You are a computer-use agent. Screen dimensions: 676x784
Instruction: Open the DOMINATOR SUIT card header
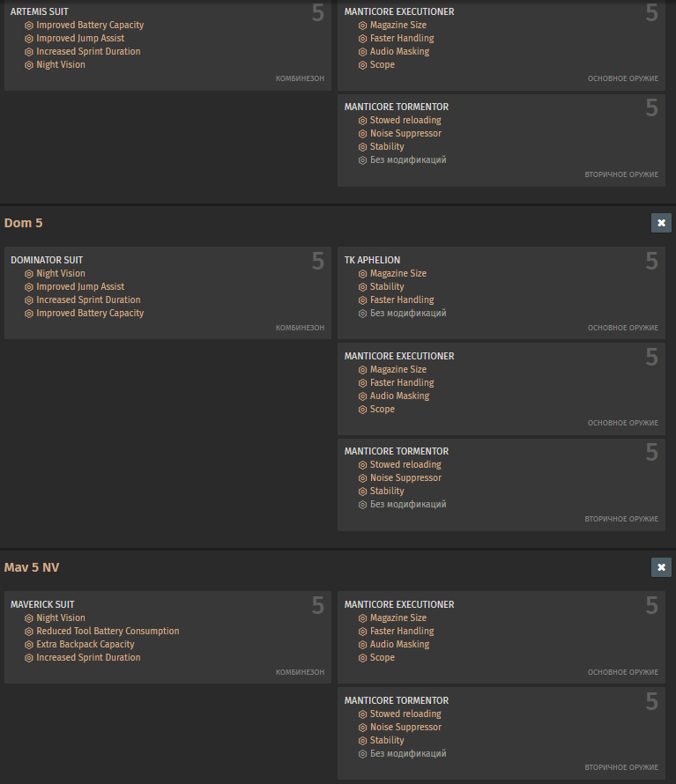[x=47, y=260]
